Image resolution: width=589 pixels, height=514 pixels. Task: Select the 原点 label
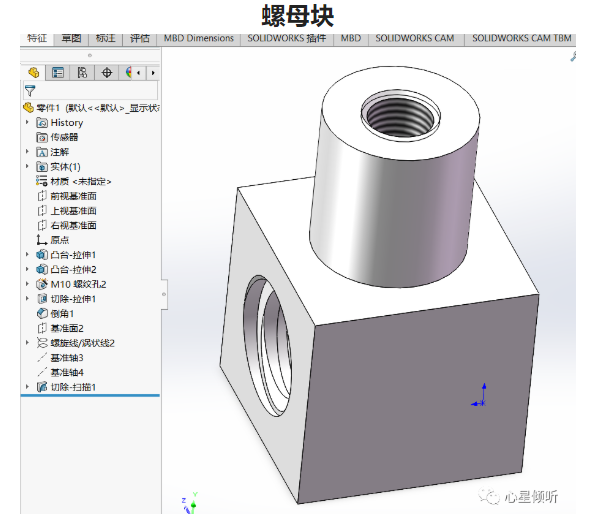(60, 240)
